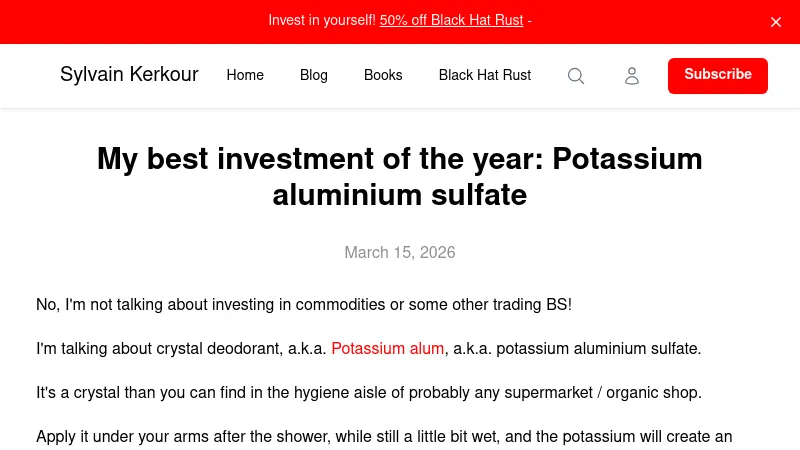This screenshot has height=450, width=800.
Task: Click the phrase "potassium aluminium sulfate" in paragraph
Action: click(598, 349)
